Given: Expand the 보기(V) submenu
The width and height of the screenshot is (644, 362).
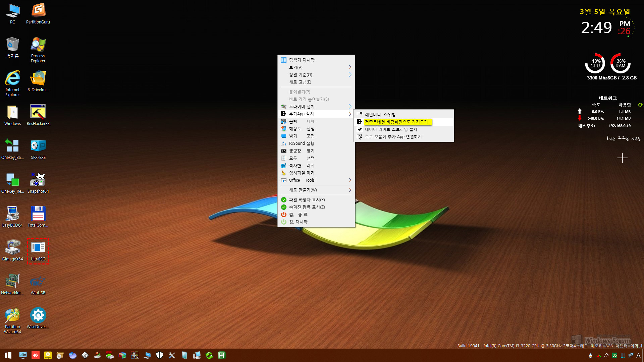Looking at the screenshot, I should pyautogui.click(x=316, y=67).
